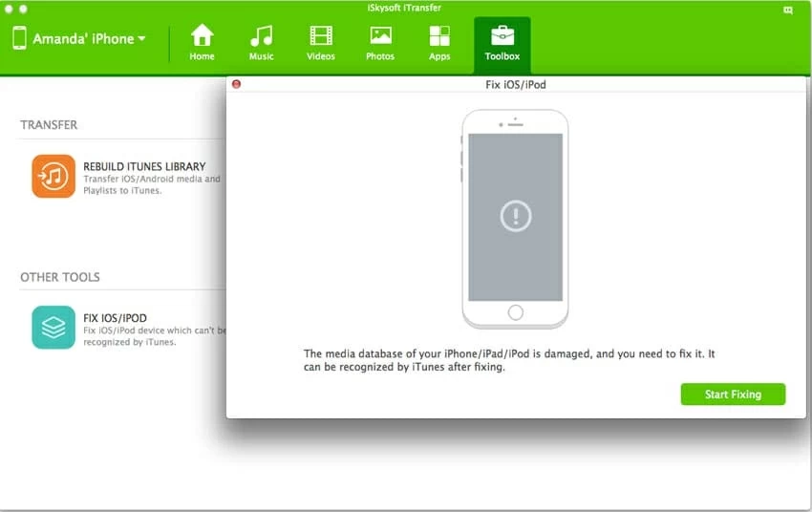Click the teal Fix iOS/iPod icon
This screenshot has width=812, height=512.
point(53,328)
